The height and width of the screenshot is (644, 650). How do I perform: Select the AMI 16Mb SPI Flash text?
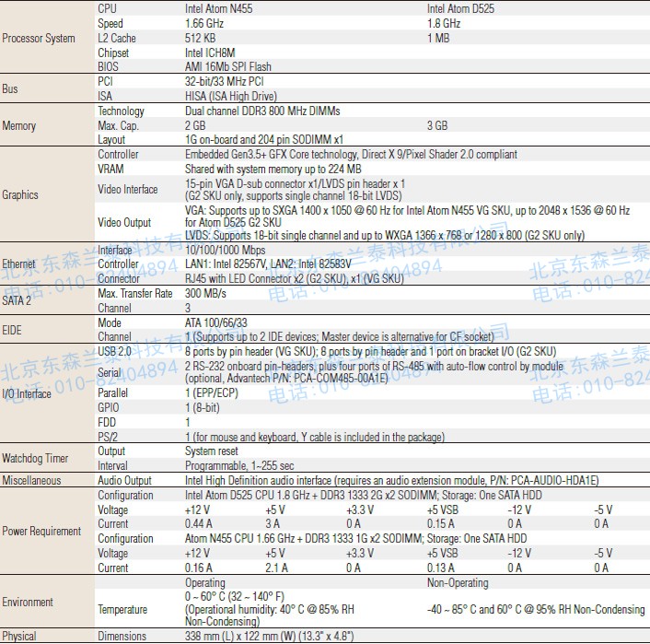tap(227, 67)
